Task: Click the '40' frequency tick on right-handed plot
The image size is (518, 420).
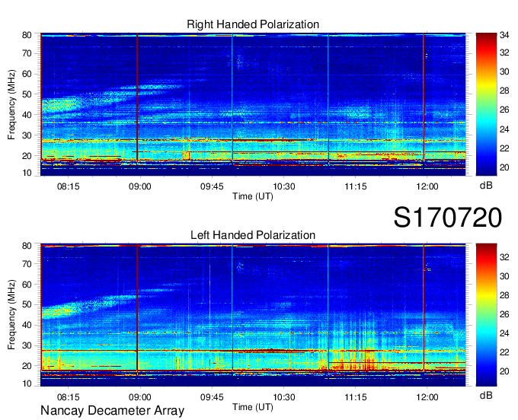Action: pos(27,115)
